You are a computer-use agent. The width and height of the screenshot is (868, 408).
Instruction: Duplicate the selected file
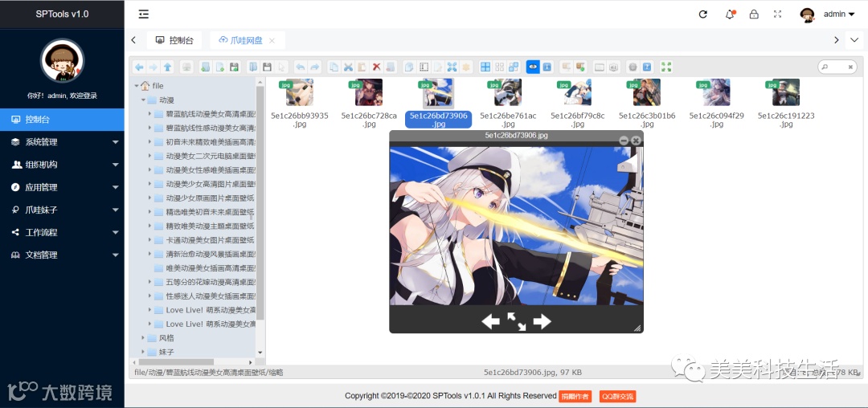pyautogui.click(x=409, y=67)
